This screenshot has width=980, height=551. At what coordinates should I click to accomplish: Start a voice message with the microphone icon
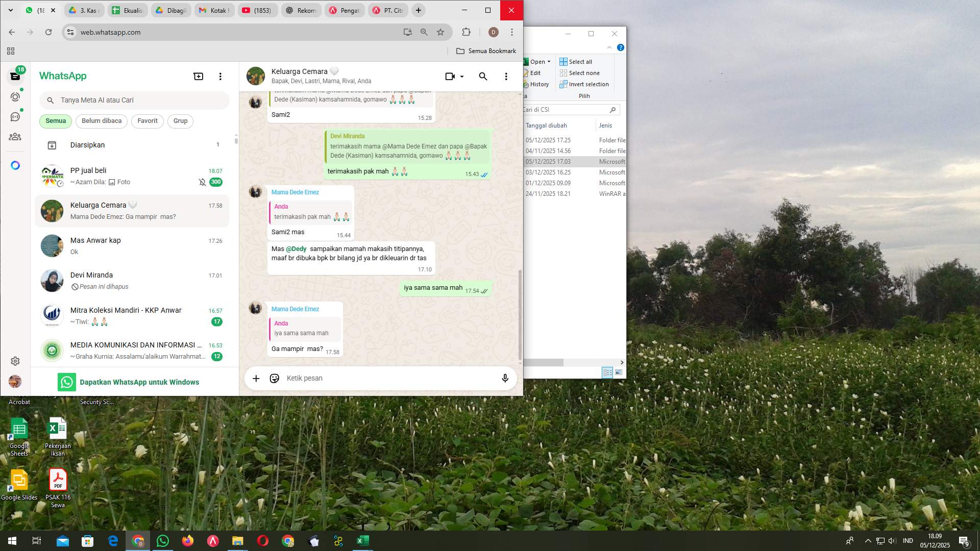(x=505, y=378)
